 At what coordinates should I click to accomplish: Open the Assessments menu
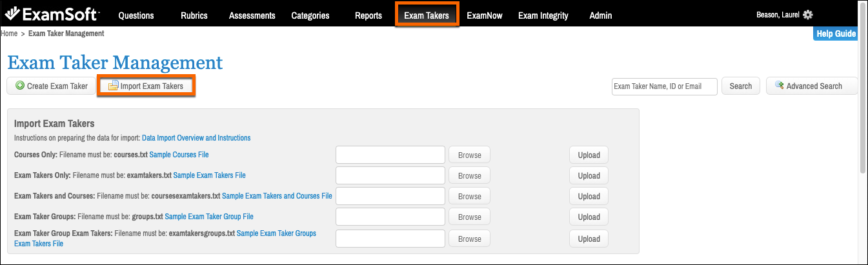tap(252, 15)
